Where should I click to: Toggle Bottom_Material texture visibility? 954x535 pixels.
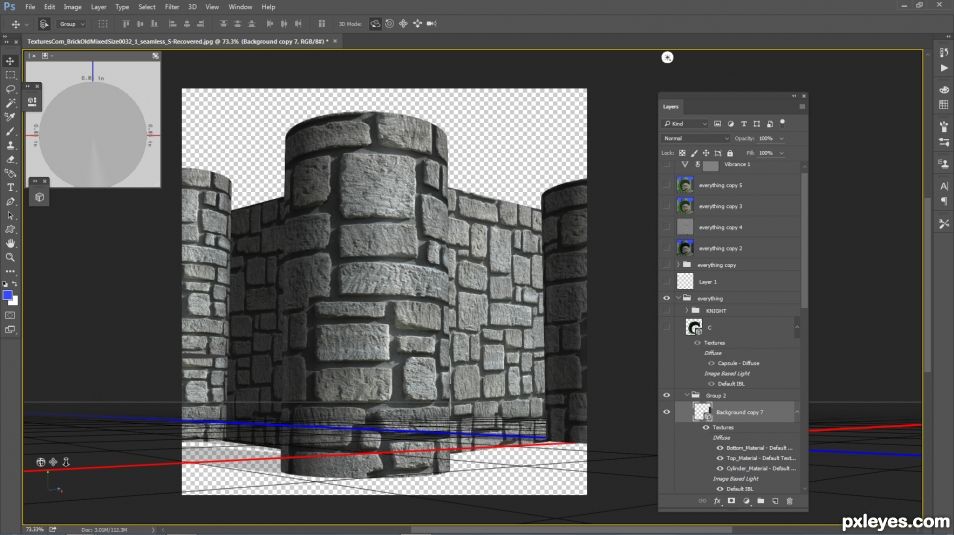(720, 448)
